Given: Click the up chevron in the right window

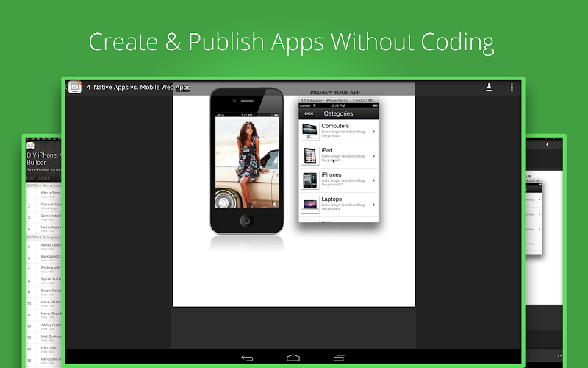Looking at the screenshot, I should tap(559, 355).
